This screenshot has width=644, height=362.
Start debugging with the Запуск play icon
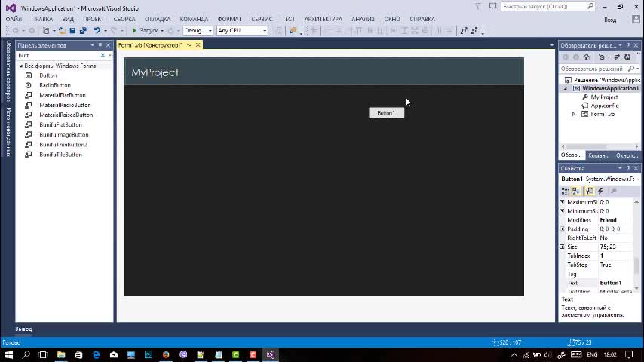(x=134, y=30)
